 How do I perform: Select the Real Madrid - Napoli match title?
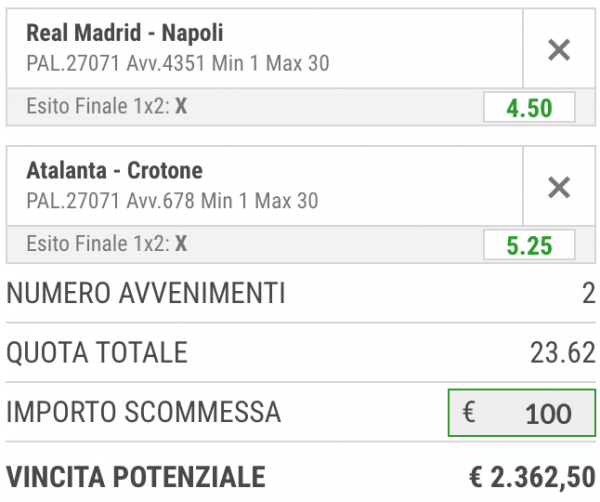(125, 34)
